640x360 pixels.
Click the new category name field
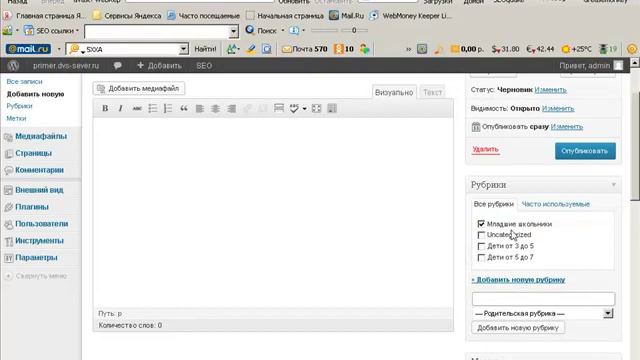pyautogui.click(x=543, y=299)
